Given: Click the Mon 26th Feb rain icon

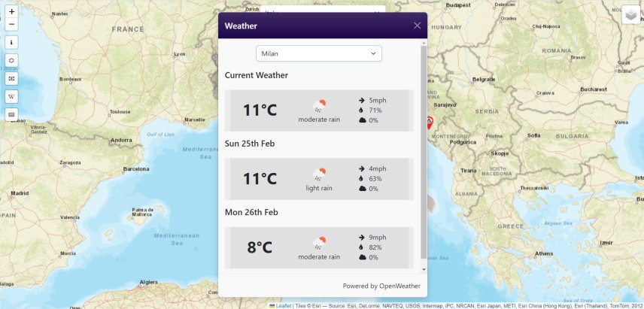Looking at the screenshot, I should point(319,244).
